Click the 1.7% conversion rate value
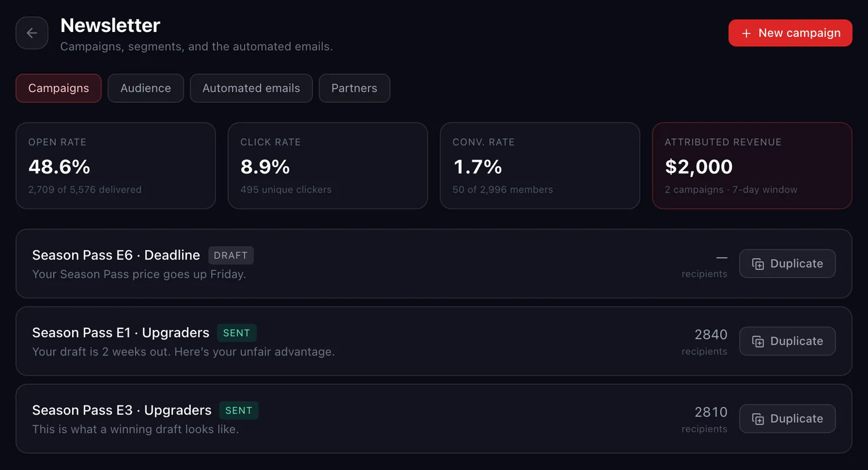This screenshot has height=470, width=868. (x=477, y=167)
